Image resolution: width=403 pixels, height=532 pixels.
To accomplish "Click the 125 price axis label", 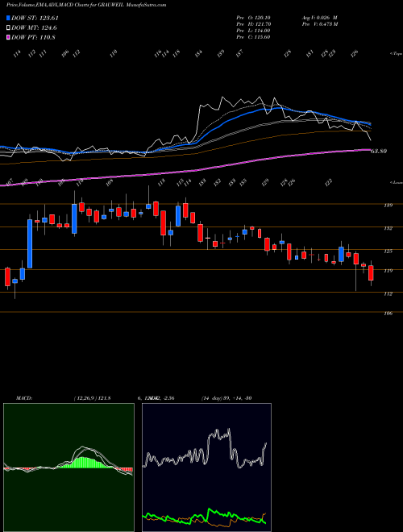I will (x=388, y=251).
